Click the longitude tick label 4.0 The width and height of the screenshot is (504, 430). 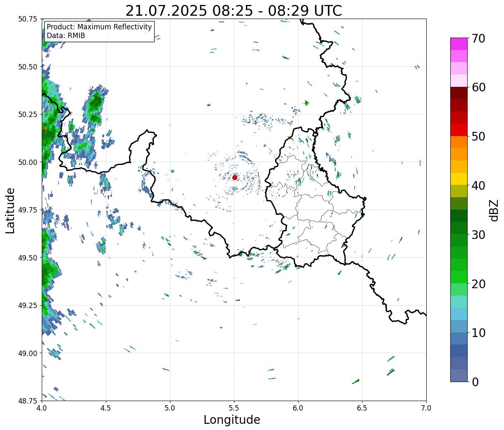coord(42,408)
